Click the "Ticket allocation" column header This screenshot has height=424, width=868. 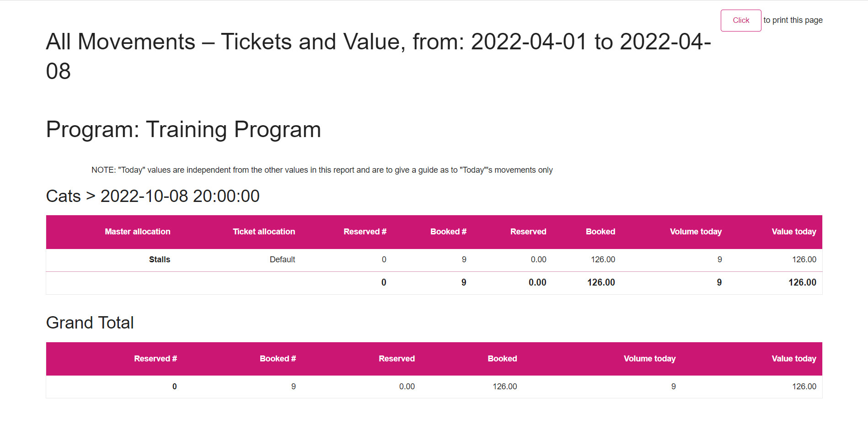(264, 232)
